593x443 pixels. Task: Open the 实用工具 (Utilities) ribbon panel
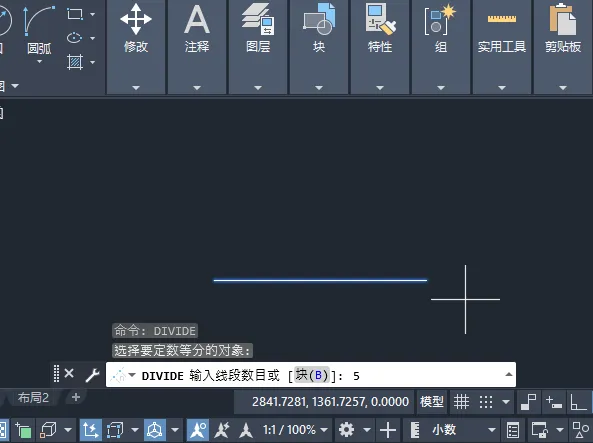tap(502, 47)
